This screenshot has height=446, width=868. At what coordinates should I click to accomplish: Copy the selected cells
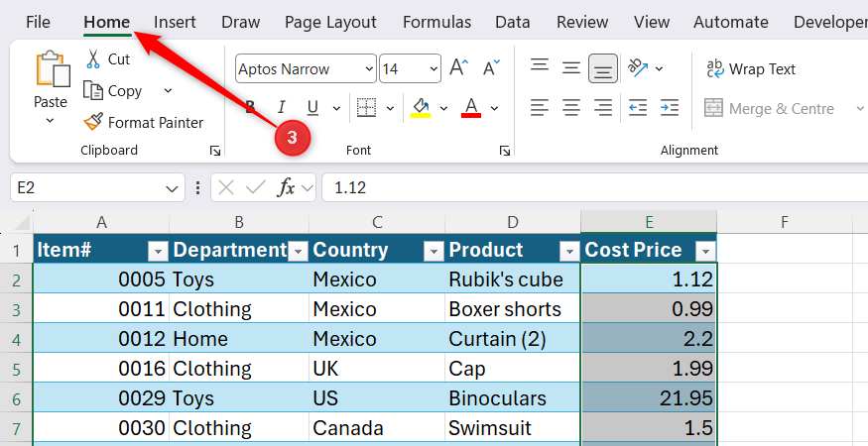point(113,91)
